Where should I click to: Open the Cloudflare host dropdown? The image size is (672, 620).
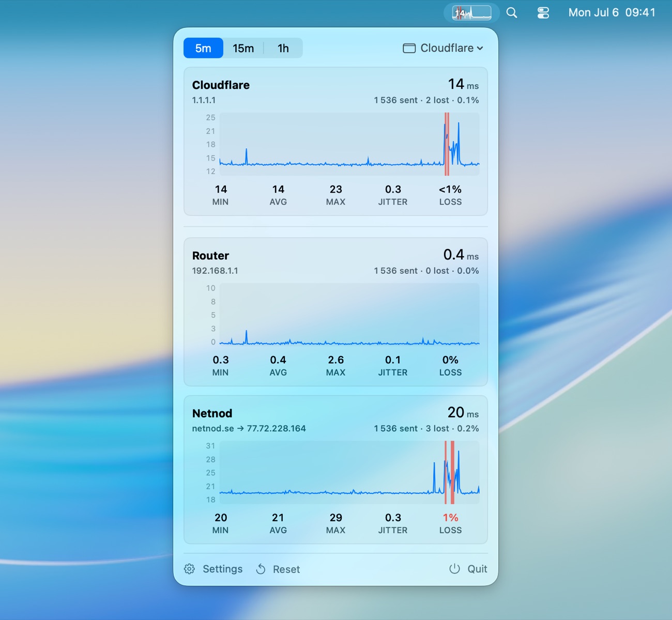pos(444,48)
